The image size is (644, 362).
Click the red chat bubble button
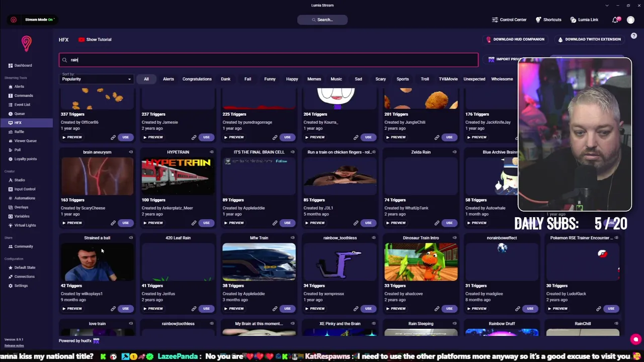tap(635, 339)
